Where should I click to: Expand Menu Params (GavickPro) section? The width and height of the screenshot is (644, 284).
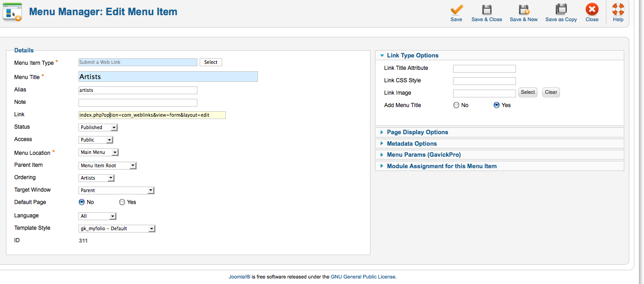click(x=424, y=155)
